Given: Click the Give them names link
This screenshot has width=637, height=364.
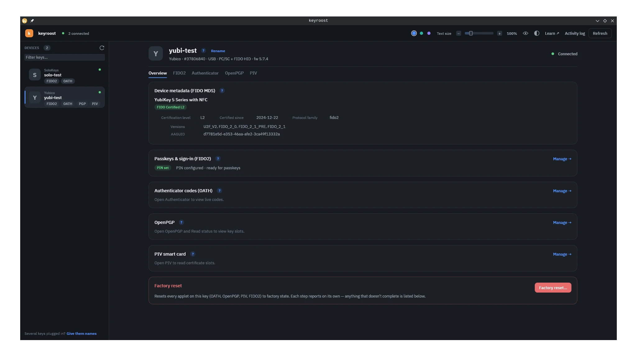Looking at the screenshot, I should (x=81, y=334).
